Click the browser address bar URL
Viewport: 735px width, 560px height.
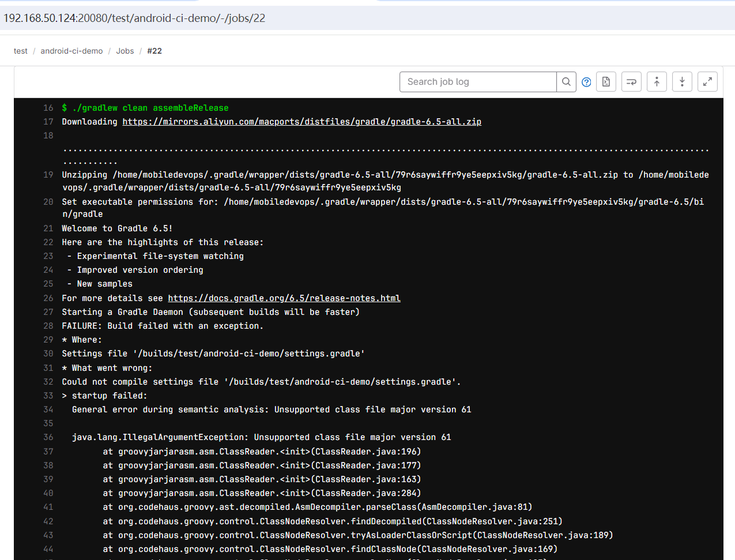[x=134, y=18]
